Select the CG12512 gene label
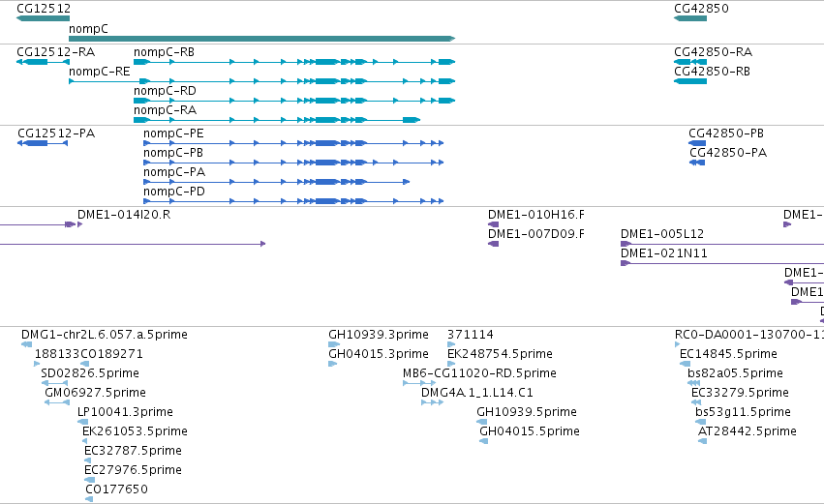 click(x=44, y=9)
